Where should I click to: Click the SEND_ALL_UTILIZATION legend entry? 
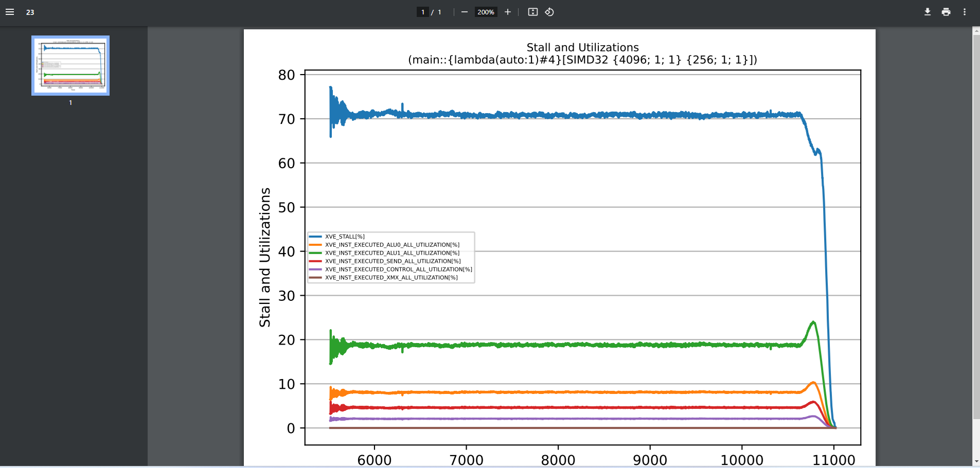(x=385, y=261)
